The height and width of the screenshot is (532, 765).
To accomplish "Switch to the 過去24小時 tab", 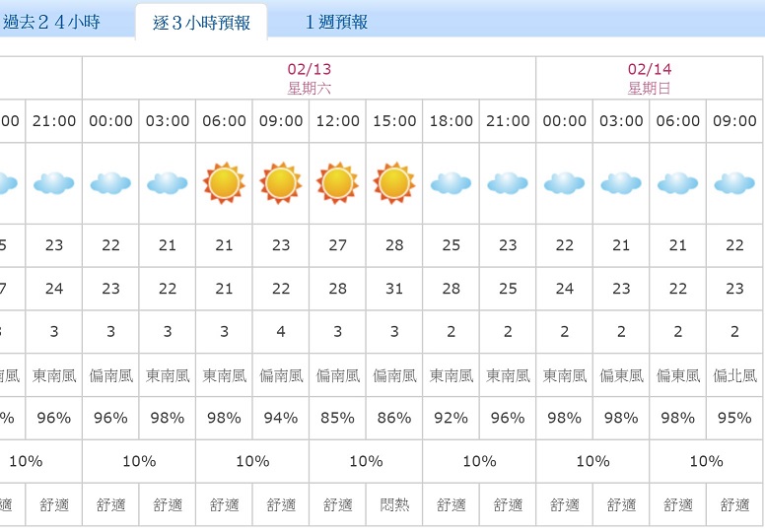I will 51,22.
